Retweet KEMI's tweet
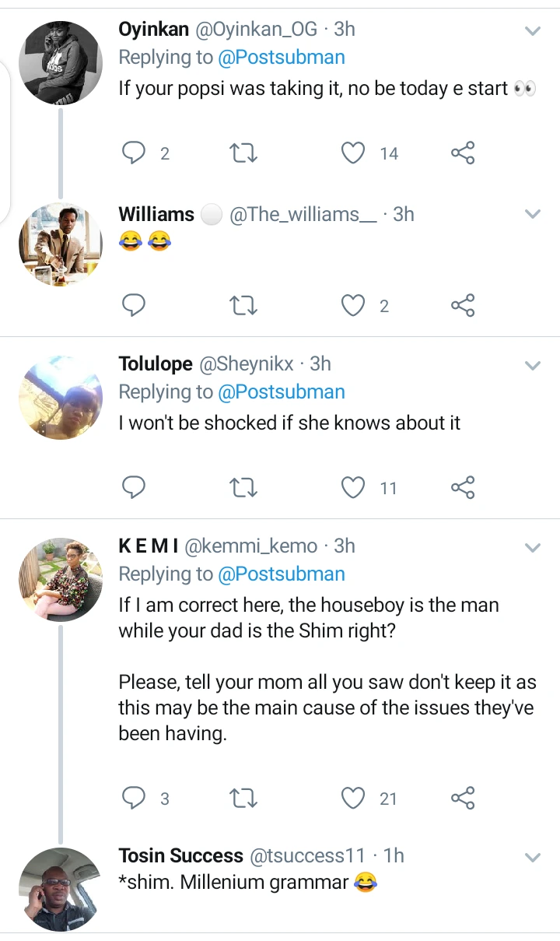 [x=244, y=798]
